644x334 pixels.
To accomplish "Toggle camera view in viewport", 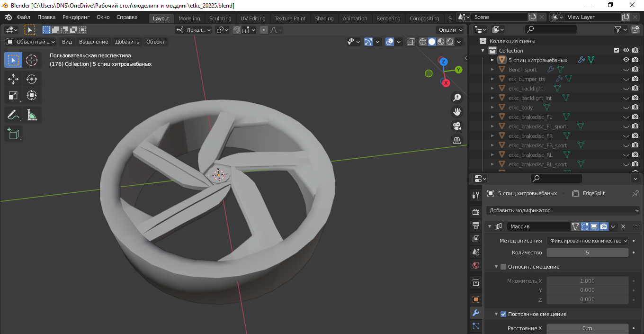I will [x=457, y=126].
